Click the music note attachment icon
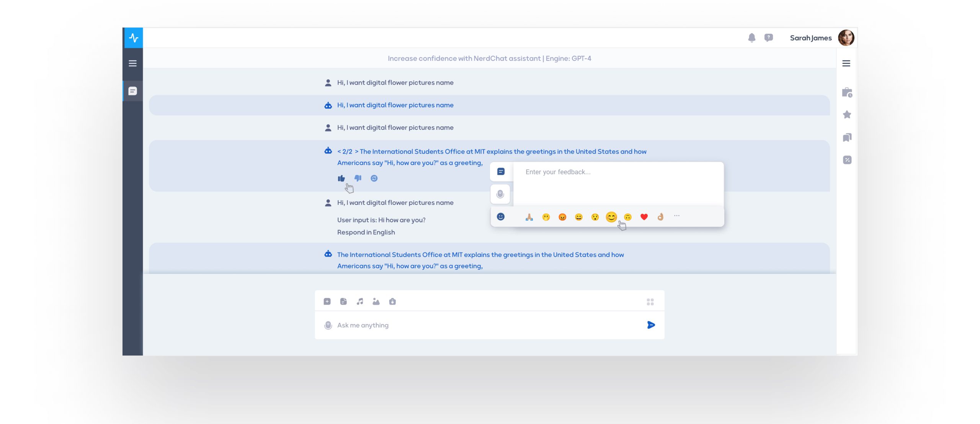This screenshot has width=980, height=424. coord(360,301)
